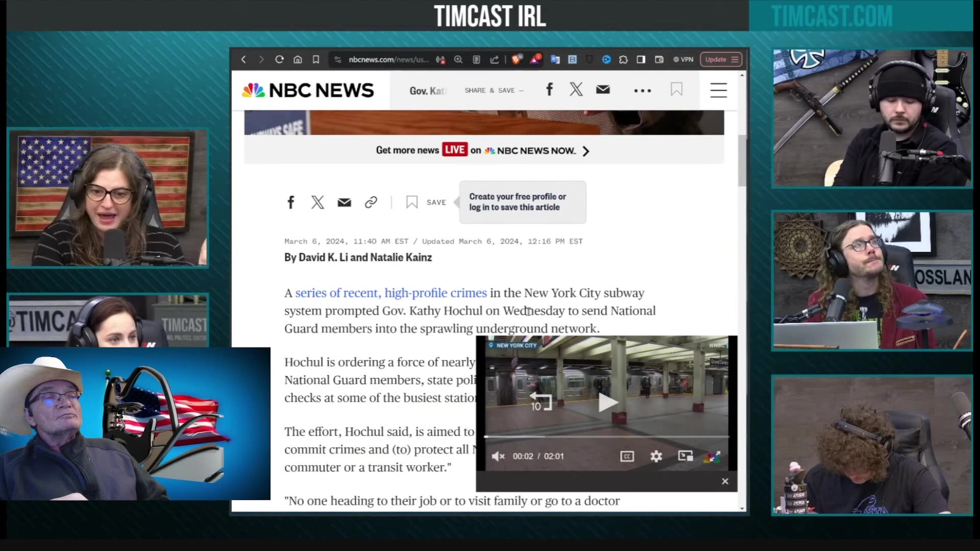Click the video progress bar
The height and width of the screenshot is (551, 980).
(606, 437)
